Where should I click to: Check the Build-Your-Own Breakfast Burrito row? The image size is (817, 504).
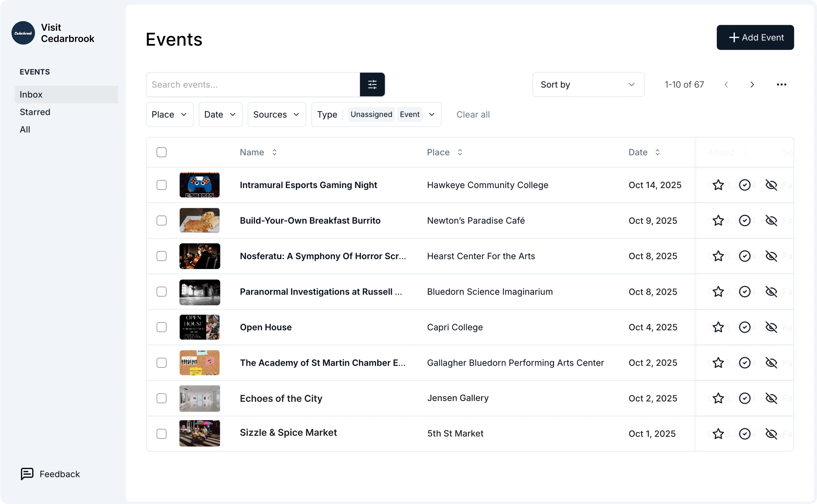click(161, 220)
